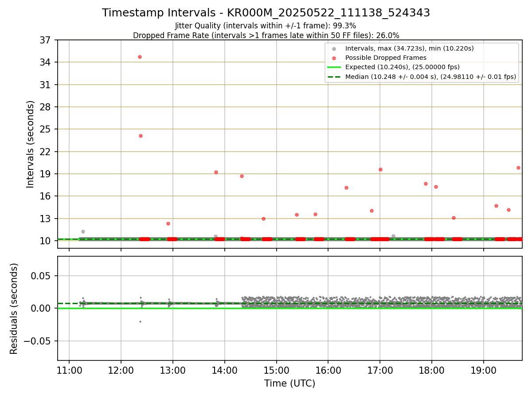Click the x-axis tick label 15:00
Screen dimensions: 532x399
click(277, 371)
